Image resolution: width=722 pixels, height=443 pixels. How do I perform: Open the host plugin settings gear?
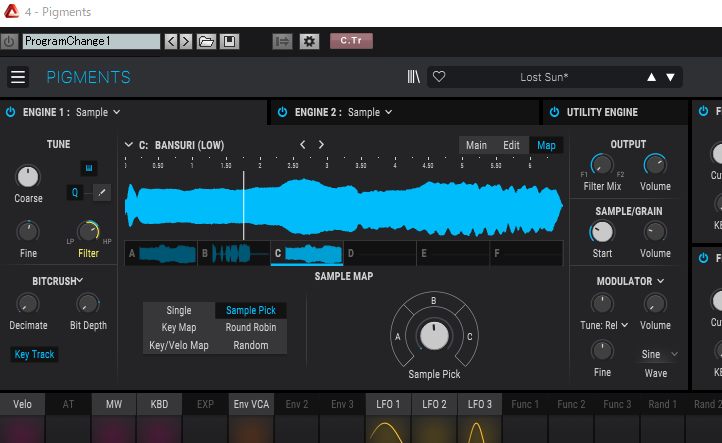tap(309, 41)
